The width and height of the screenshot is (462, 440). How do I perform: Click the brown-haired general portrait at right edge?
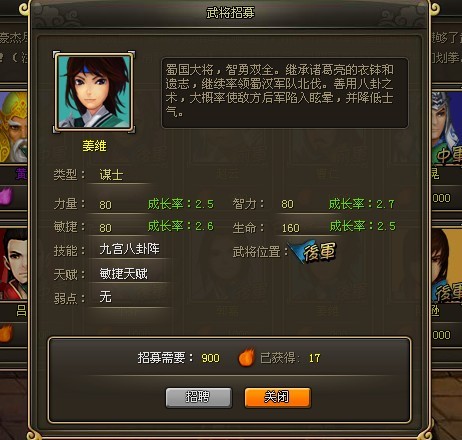(447, 265)
